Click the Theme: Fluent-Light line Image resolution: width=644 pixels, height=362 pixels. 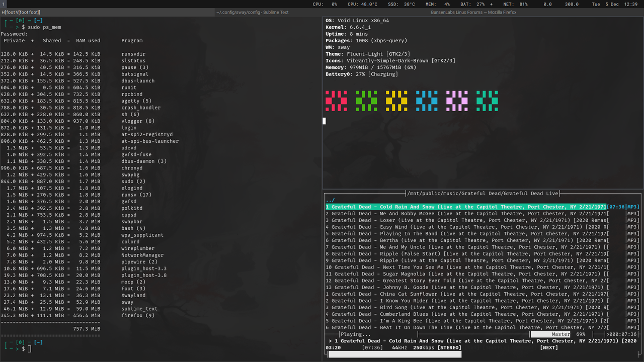(x=368, y=54)
